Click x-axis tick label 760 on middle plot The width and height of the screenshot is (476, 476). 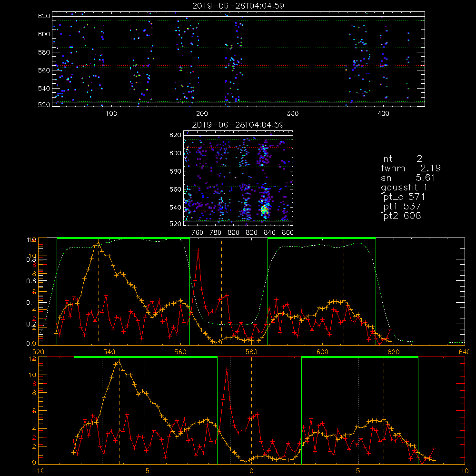pyautogui.click(x=198, y=233)
